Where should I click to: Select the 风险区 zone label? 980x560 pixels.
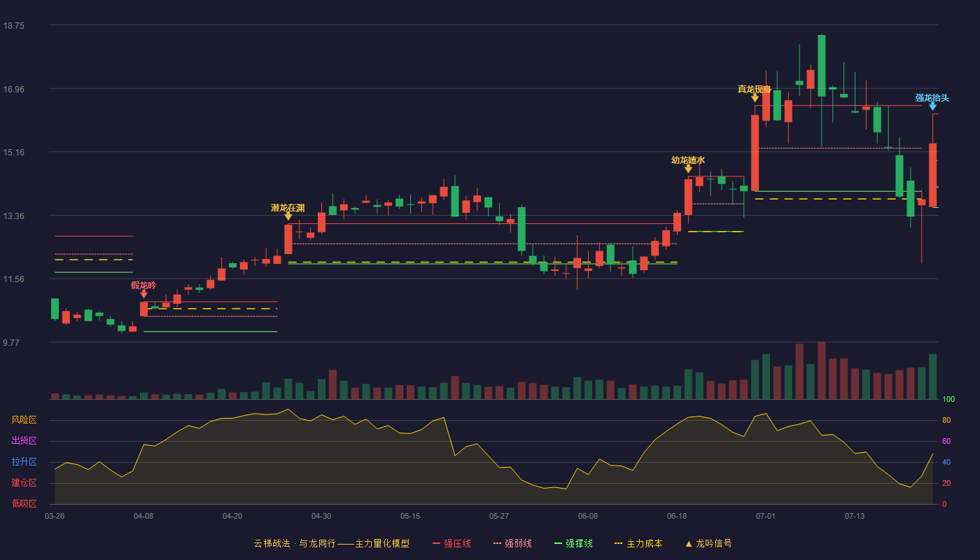point(24,420)
